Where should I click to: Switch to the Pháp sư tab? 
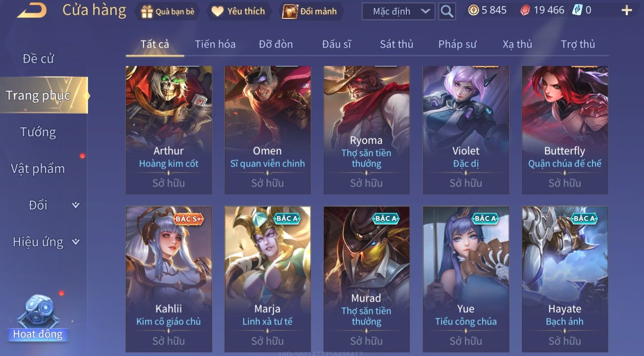457,44
